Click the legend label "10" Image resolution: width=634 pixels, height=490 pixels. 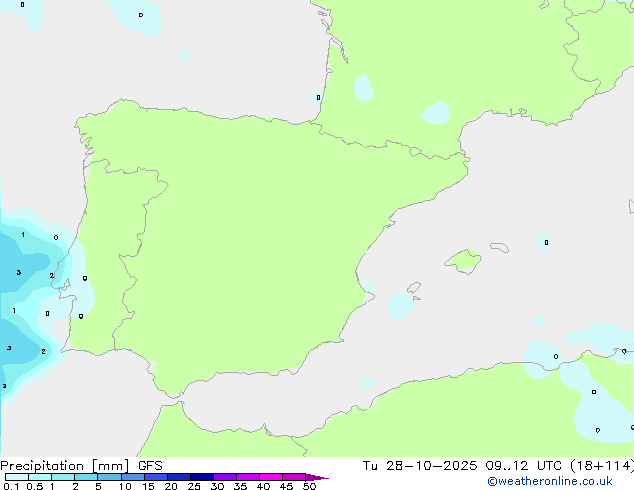coord(125,486)
